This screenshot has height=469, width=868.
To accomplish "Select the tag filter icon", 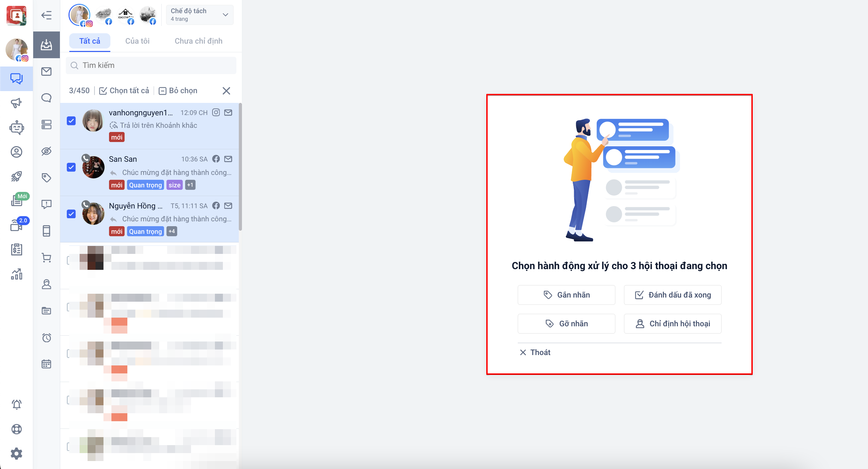I will point(46,178).
